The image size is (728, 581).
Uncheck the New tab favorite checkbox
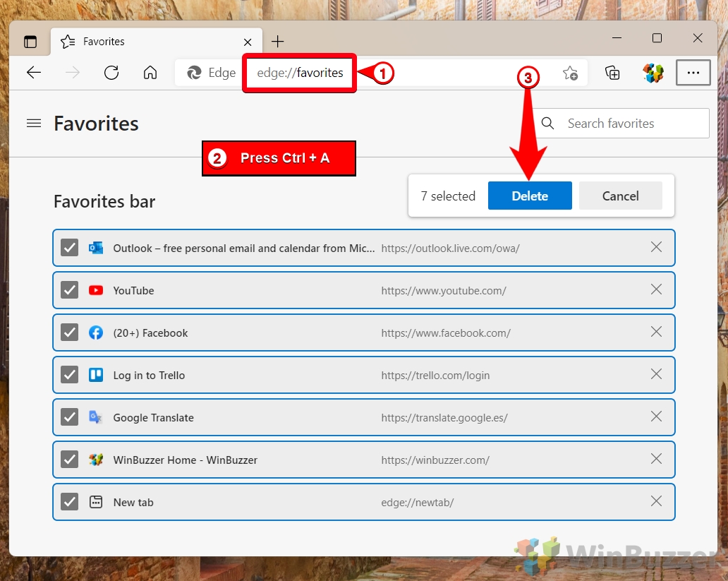click(70, 502)
